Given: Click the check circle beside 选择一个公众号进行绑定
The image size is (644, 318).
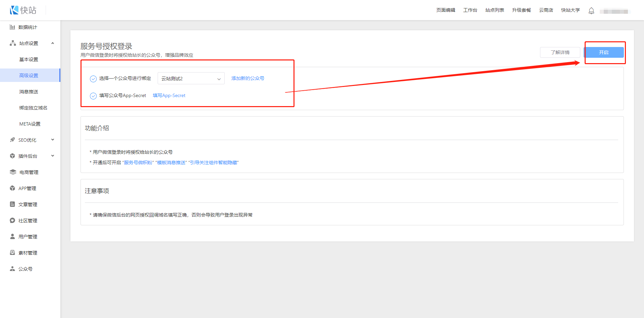Looking at the screenshot, I should click(93, 79).
